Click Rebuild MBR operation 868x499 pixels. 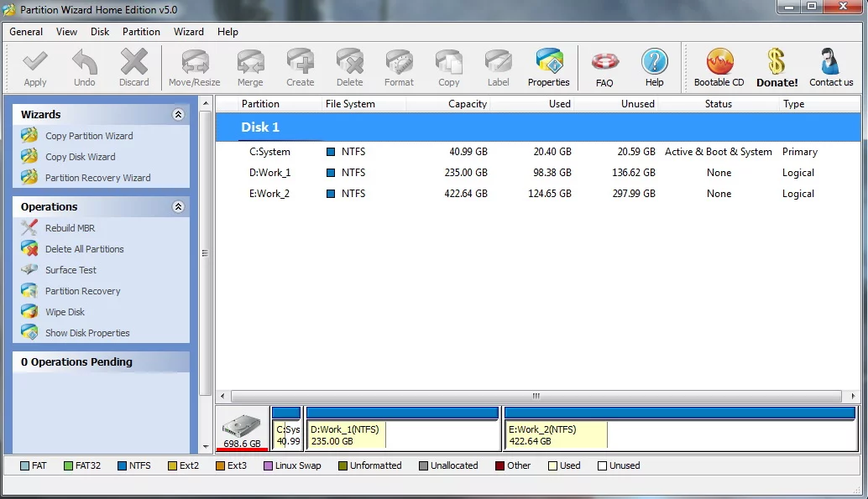coord(70,228)
